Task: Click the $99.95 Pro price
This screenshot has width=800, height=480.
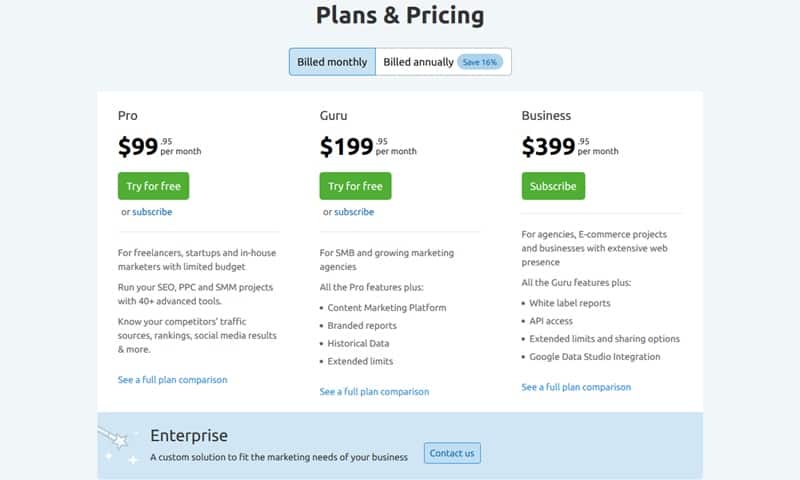Action: point(140,147)
